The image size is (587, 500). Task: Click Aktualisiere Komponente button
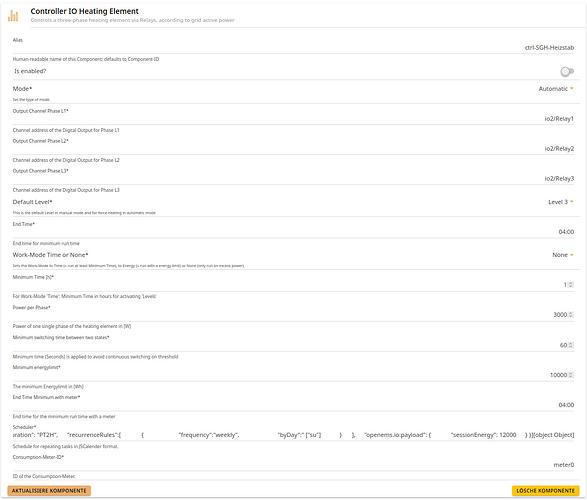click(49, 491)
